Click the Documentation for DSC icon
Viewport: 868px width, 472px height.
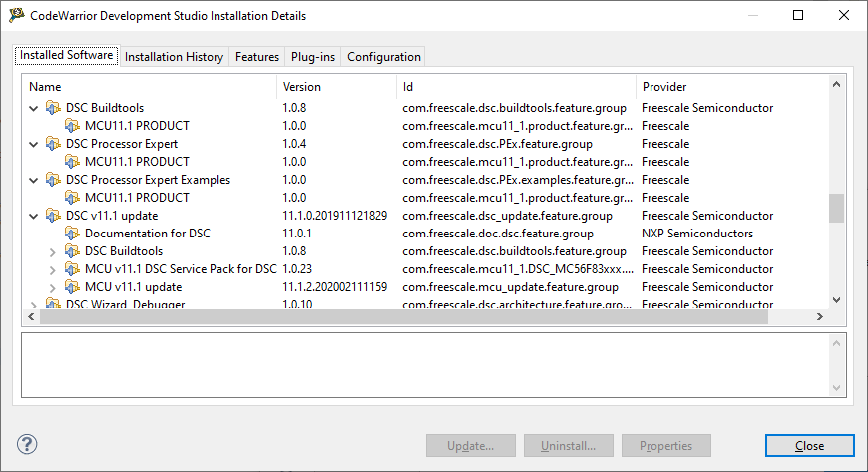72,234
